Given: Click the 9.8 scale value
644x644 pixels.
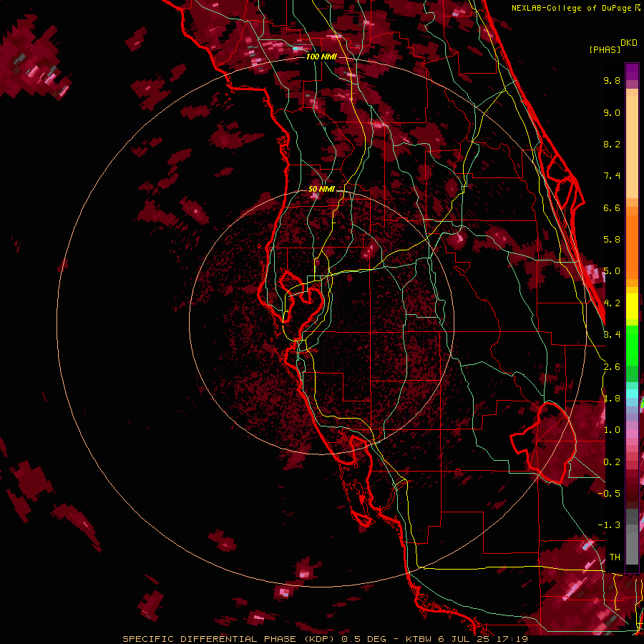Looking at the screenshot, I should [612, 80].
